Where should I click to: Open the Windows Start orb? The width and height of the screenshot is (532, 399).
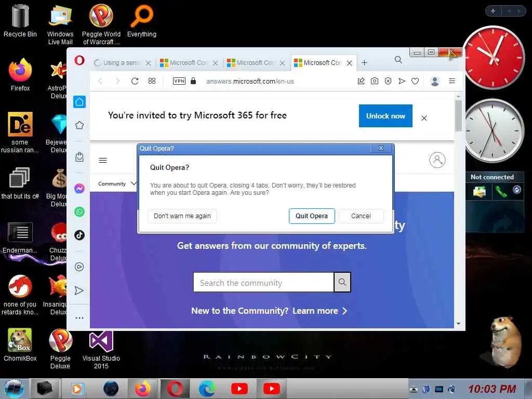pos(14,389)
